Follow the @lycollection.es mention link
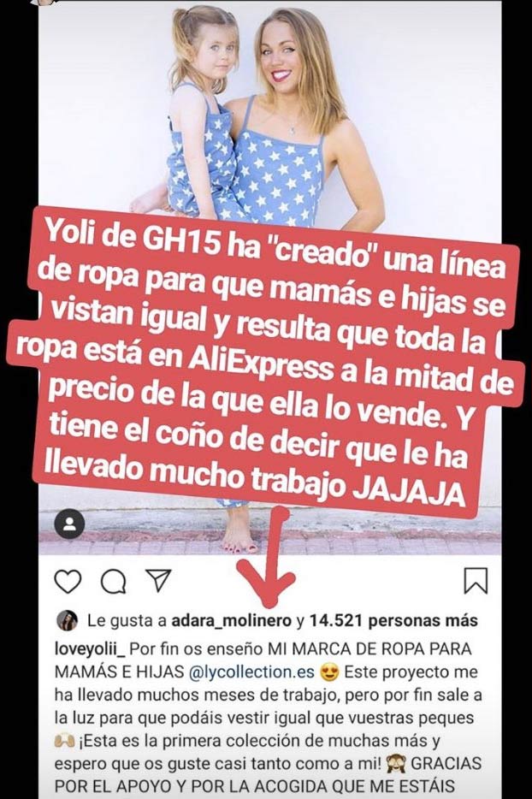The width and height of the screenshot is (532, 799). (251, 672)
